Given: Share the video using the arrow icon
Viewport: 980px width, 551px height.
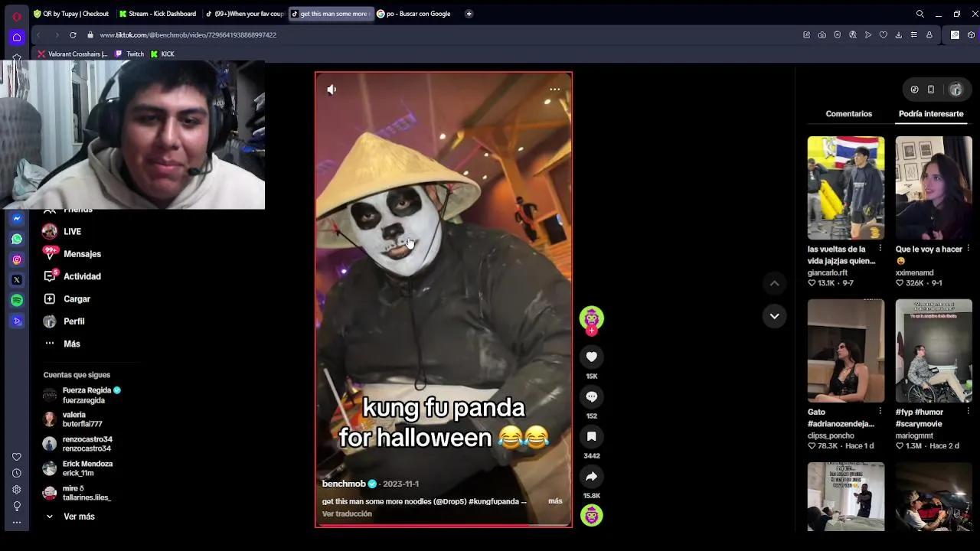Looking at the screenshot, I should pos(591,476).
